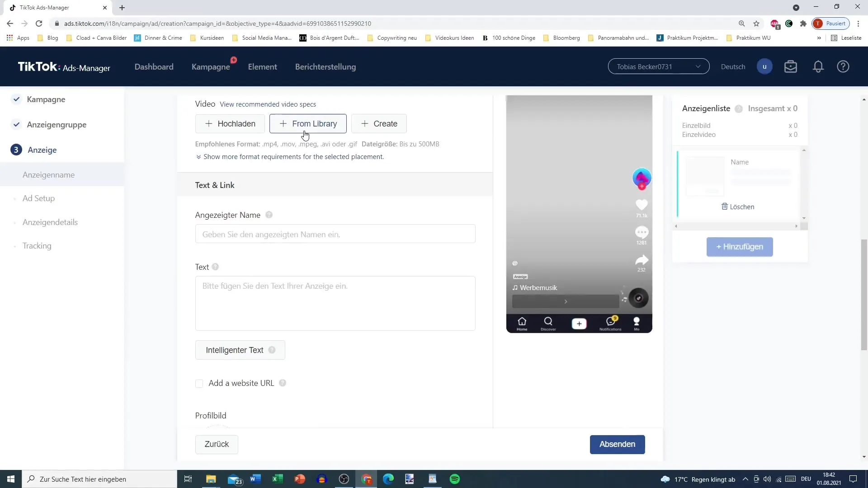This screenshot has height=488, width=868.
Task: Click the ad Text textarea
Action: (x=335, y=303)
